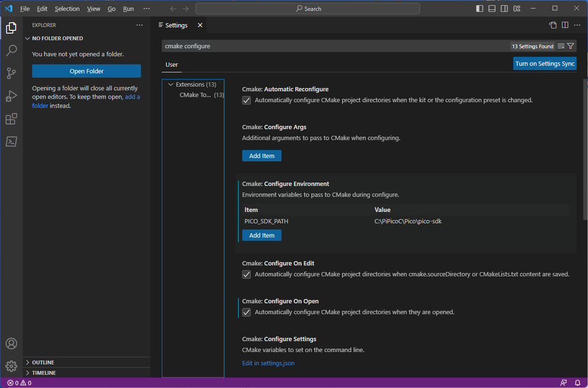Open the Selection menu

(67, 9)
